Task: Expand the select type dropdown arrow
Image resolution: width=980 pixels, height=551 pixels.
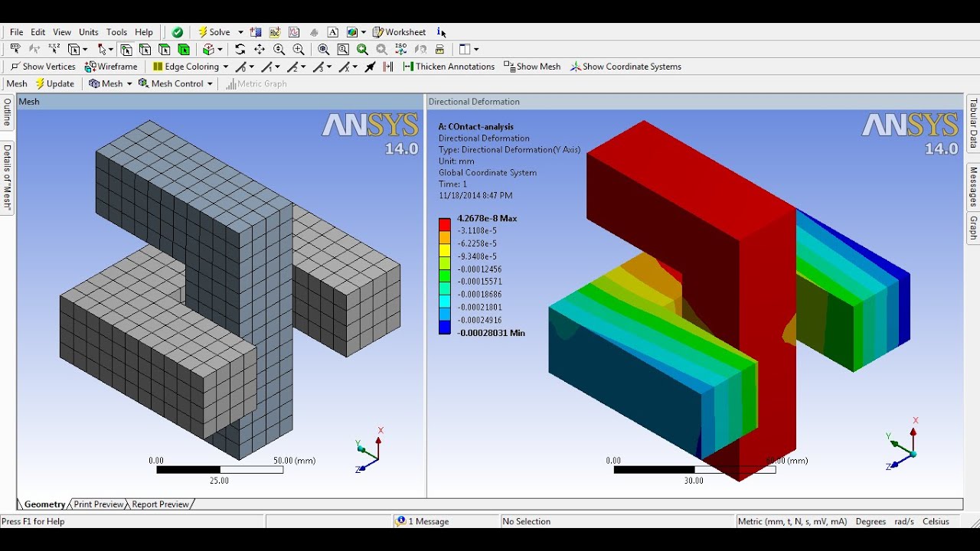Action: [84, 50]
